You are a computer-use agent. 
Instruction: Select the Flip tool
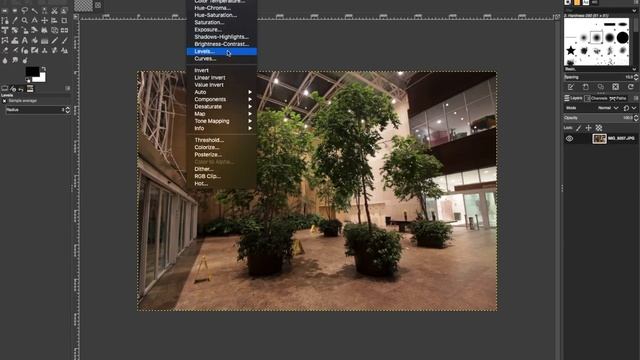tap(64, 30)
